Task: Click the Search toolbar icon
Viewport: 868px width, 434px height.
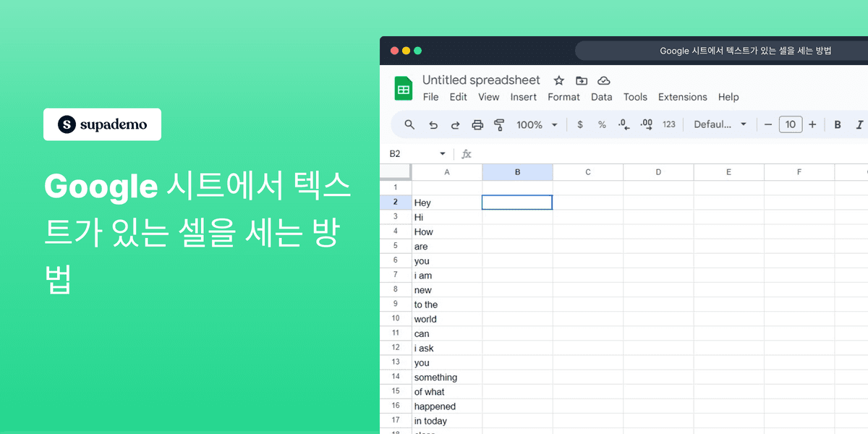Action: 409,124
